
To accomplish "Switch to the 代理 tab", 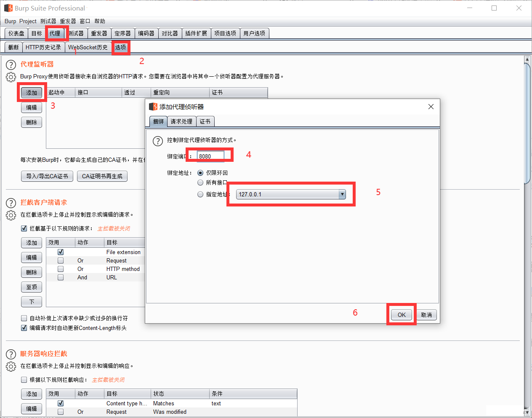I will point(55,33).
